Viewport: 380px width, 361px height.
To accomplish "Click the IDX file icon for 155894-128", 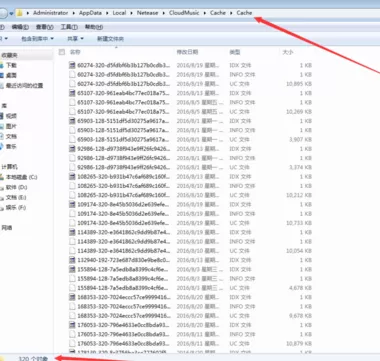I will [x=72, y=269].
